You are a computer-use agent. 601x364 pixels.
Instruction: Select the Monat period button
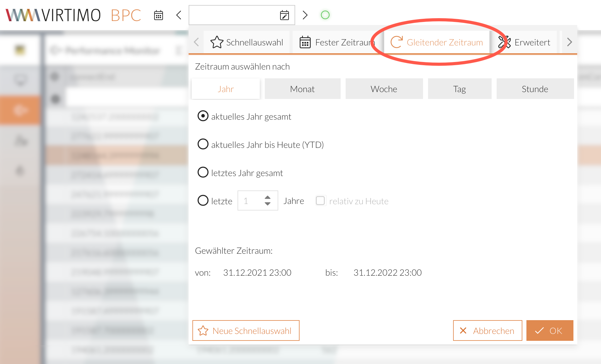click(x=302, y=89)
